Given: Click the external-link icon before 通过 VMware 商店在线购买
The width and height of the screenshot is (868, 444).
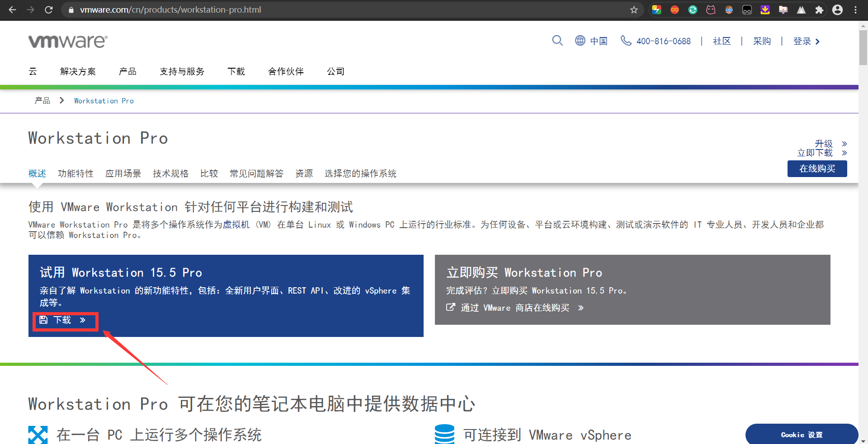Looking at the screenshot, I should coord(450,307).
